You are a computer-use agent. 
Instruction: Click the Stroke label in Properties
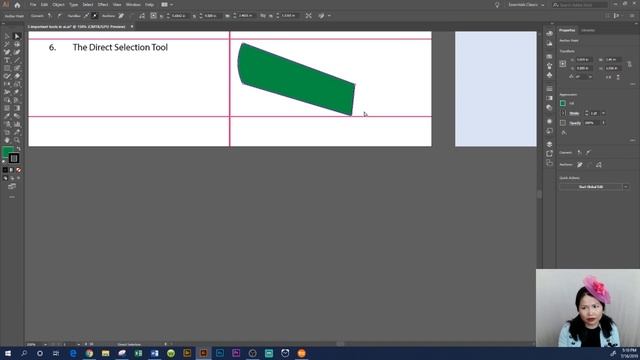pos(574,113)
